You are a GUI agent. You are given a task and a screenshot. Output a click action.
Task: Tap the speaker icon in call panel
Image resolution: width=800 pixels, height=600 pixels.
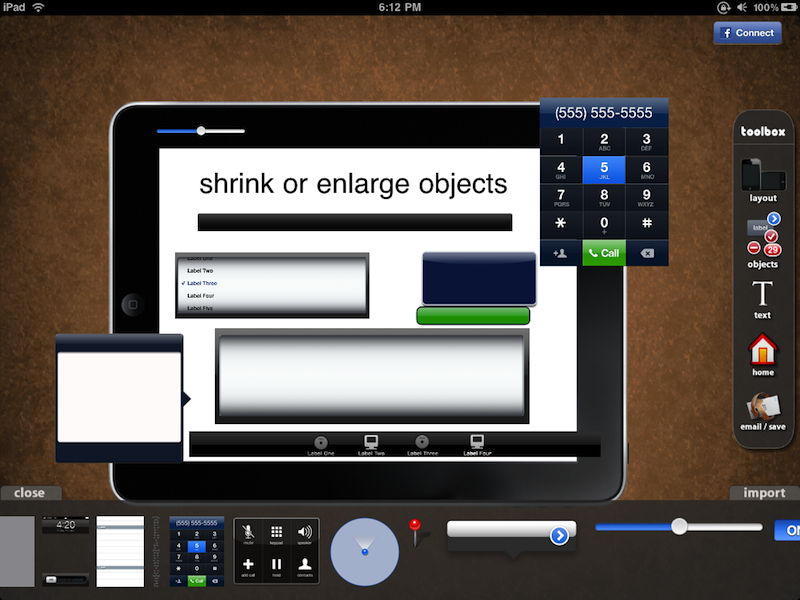pos(305,534)
